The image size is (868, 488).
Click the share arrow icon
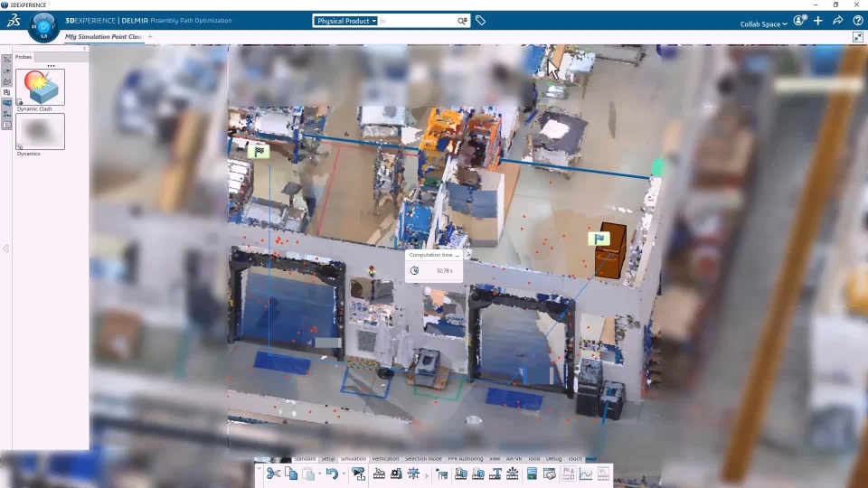[838, 21]
